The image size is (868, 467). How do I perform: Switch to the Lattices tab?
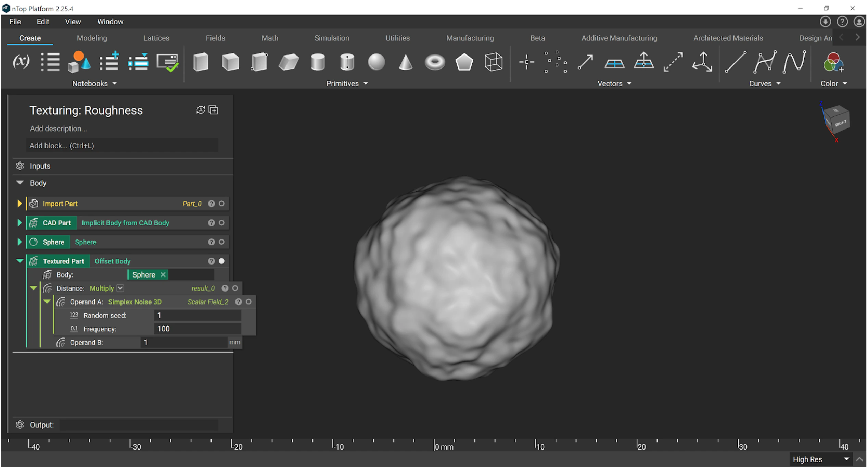[156, 38]
